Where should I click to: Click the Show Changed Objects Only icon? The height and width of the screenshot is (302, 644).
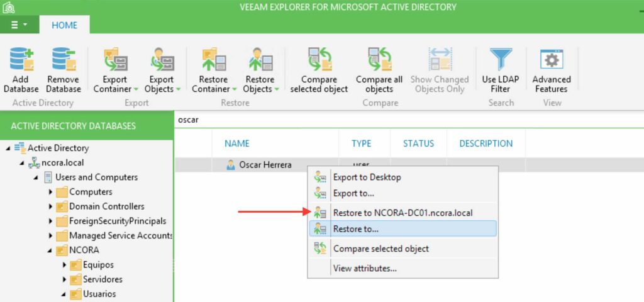click(440, 59)
